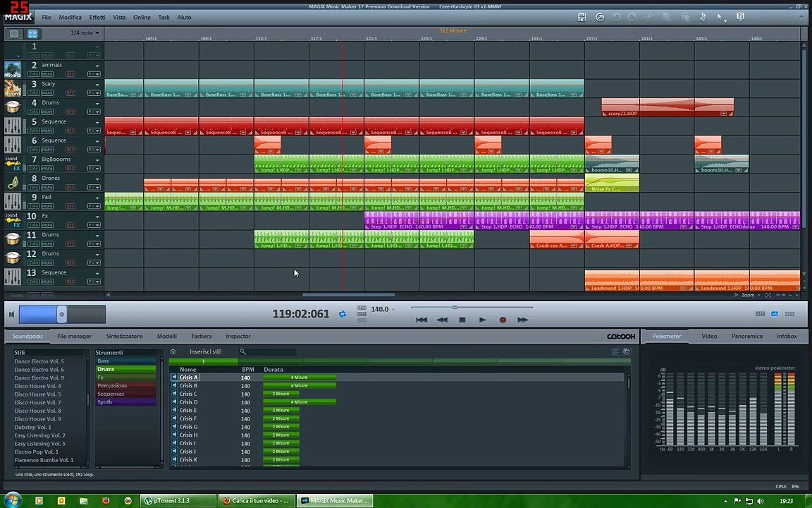
Task: Click the Save project floppy icon
Action: [x=582, y=17]
